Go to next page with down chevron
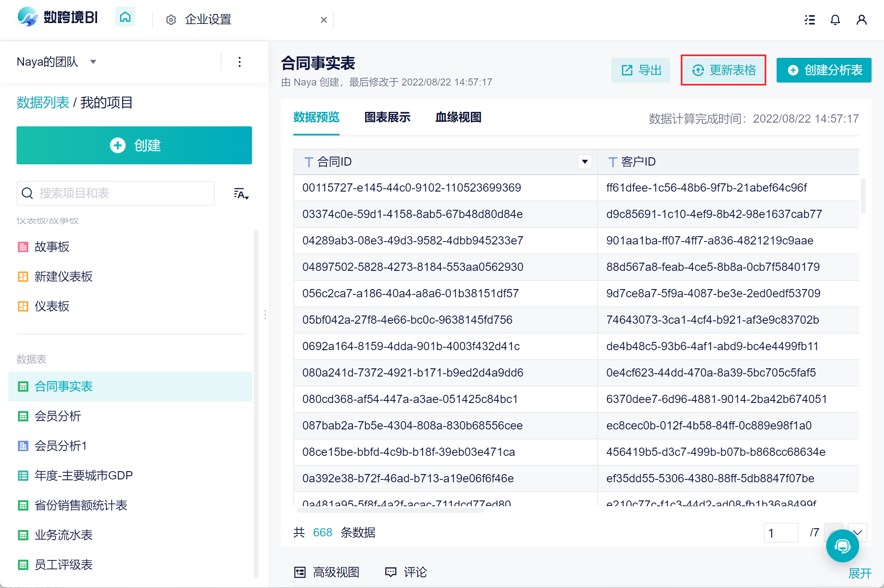The width and height of the screenshot is (884, 588). pos(858,533)
